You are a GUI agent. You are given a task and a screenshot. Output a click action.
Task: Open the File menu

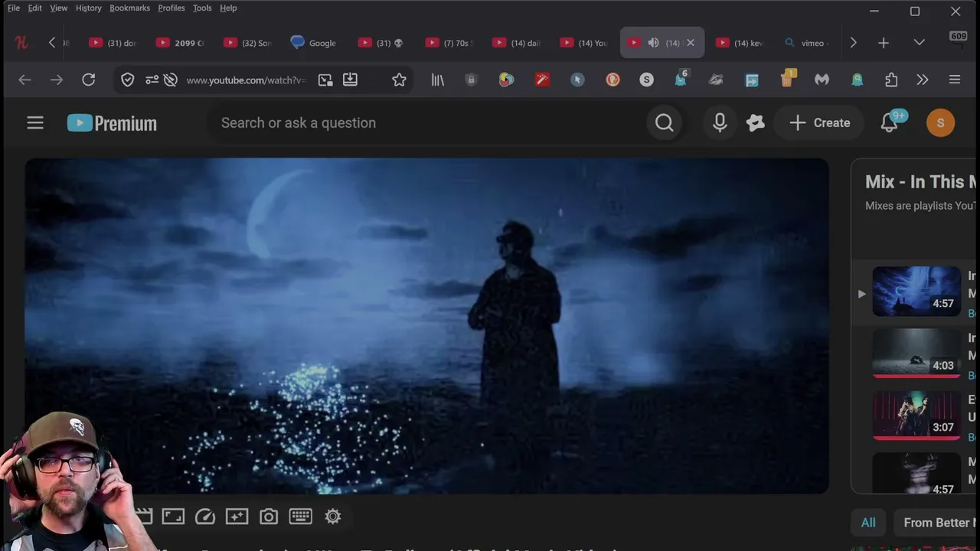click(14, 8)
